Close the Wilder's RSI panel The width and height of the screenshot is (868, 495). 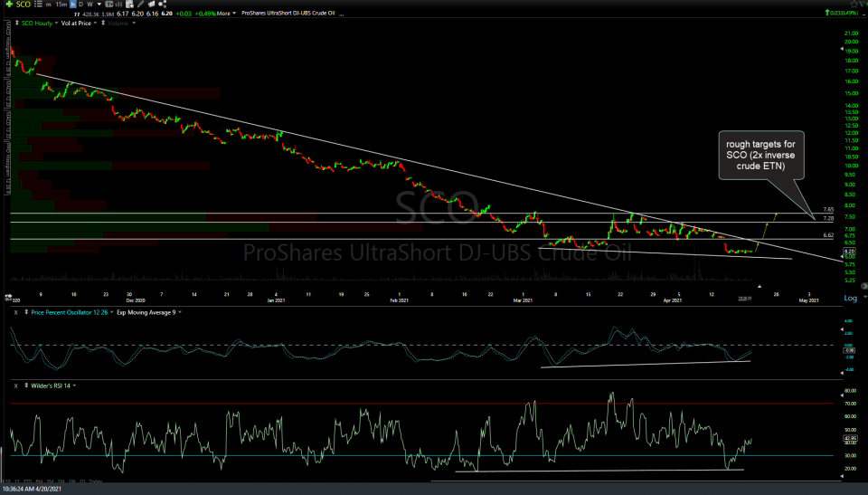coord(15,386)
